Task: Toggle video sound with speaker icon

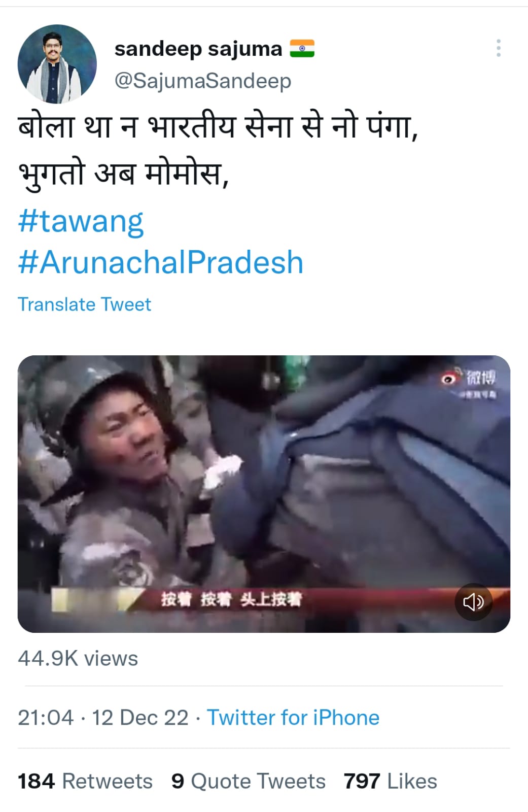Action: tap(473, 602)
